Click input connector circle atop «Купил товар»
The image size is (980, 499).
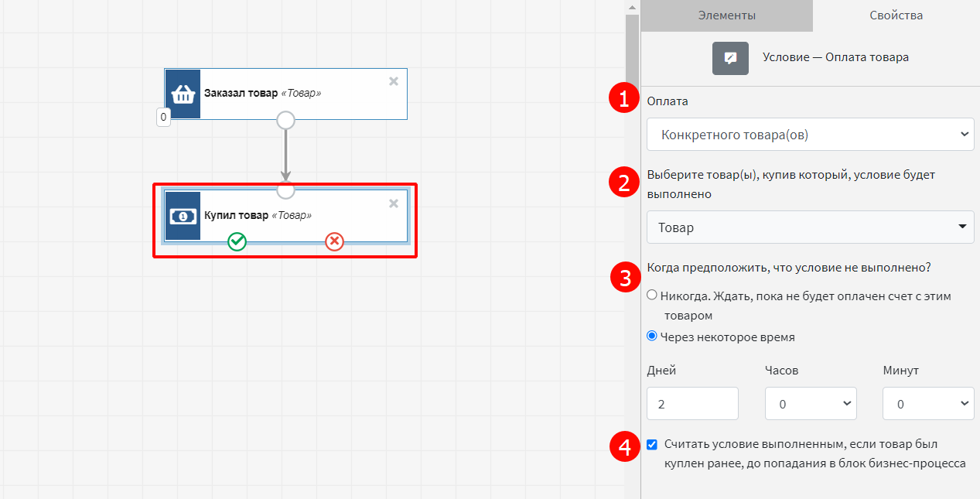[x=285, y=190]
